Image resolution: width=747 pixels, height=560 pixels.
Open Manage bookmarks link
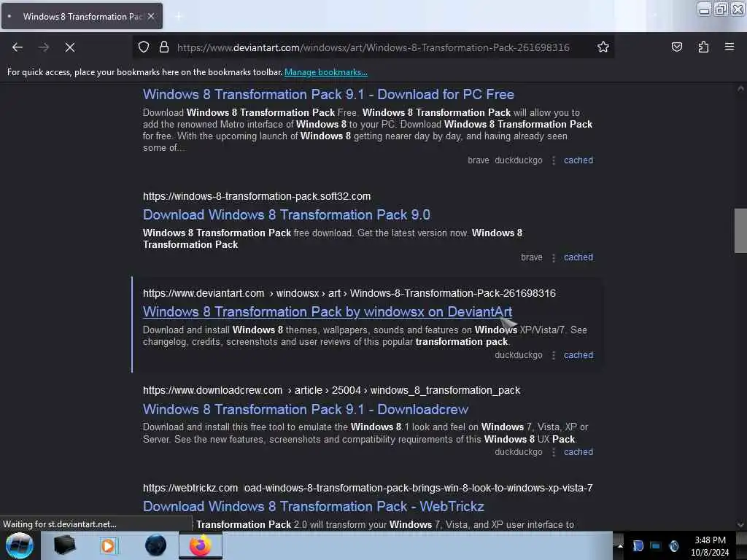326,72
